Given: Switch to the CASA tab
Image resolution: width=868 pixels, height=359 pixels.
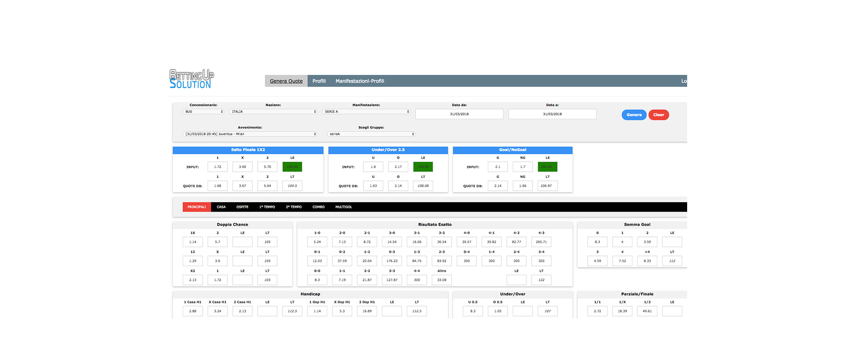Looking at the screenshot, I should (x=221, y=207).
